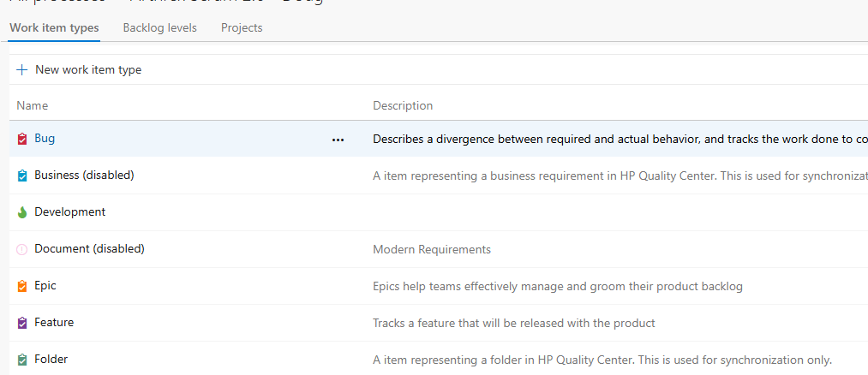This screenshot has height=375, width=868.
Task: Open the Epic work item type
Action: pyautogui.click(x=45, y=285)
